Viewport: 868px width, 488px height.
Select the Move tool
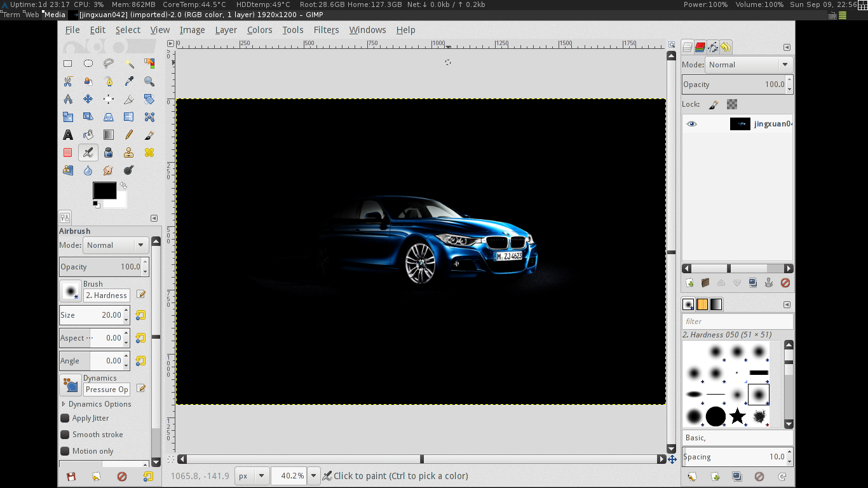pos(88,99)
